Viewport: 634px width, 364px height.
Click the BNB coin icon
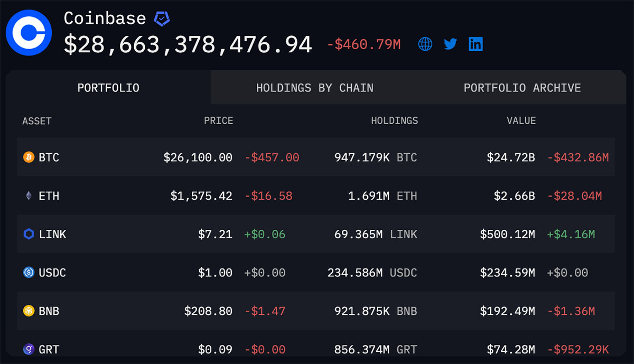29,311
